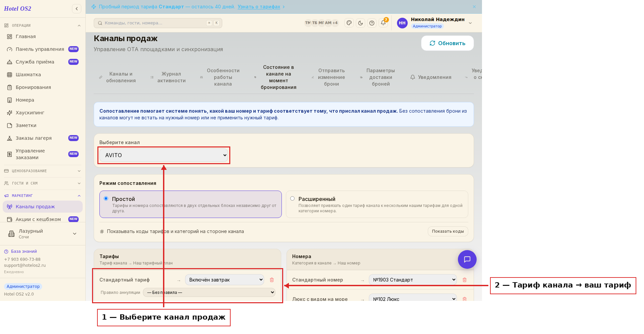
Task: Open the color theme palette icon
Action: [x=349, y=23]
